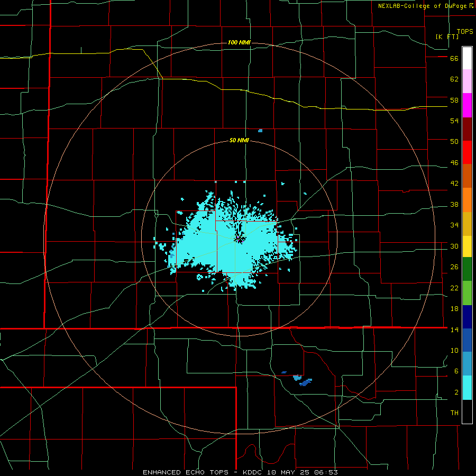The image size is (476, 476).
Task: Click the 'TOPS' legend heading
Action: pos(465,31)
